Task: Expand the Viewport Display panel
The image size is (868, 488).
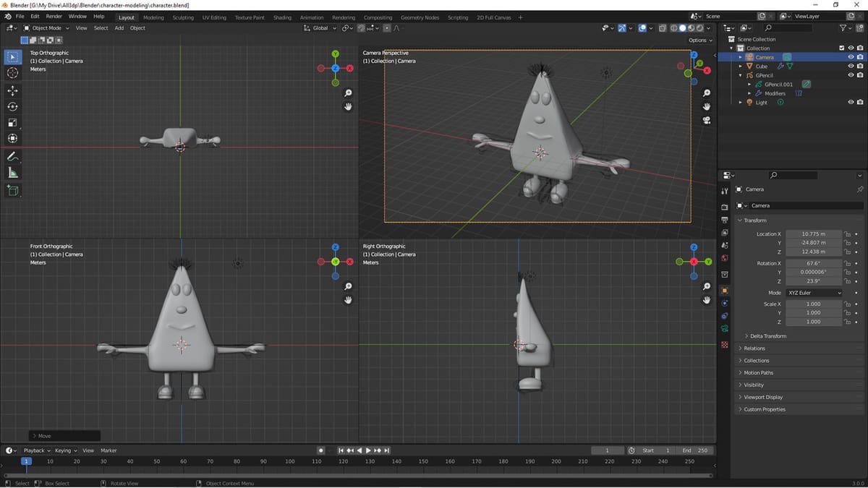Action: point(761,397)
